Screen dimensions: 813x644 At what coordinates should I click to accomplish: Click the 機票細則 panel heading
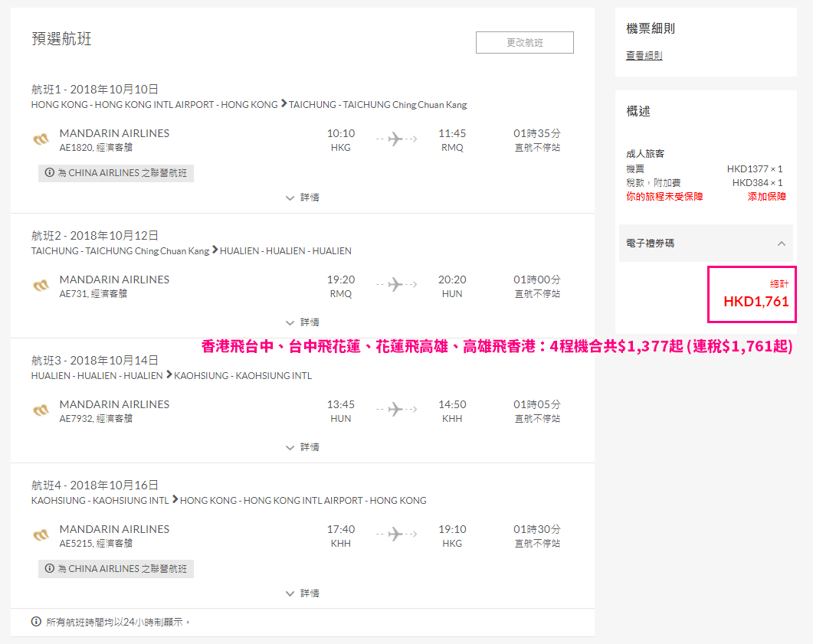pyautogui.click(x=651, y=28)
